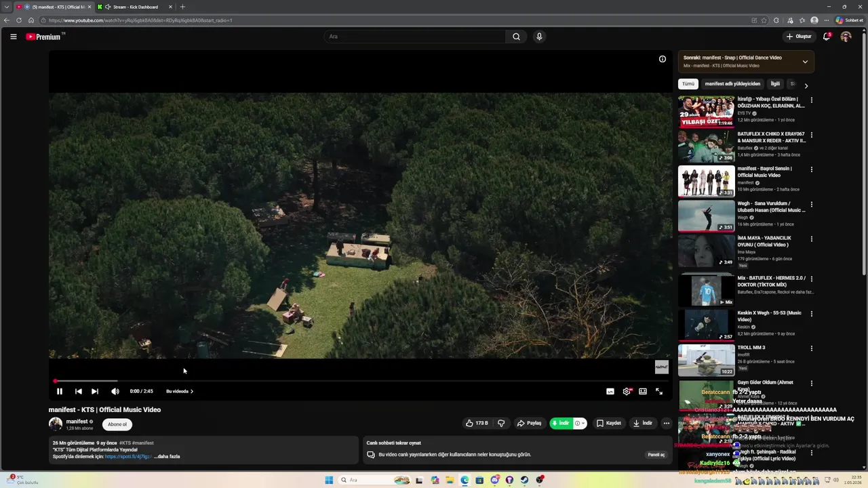The height and width of the screenshot is (488, 868).
Task: Go to YouTube Premium home logo
Action: 45,37
